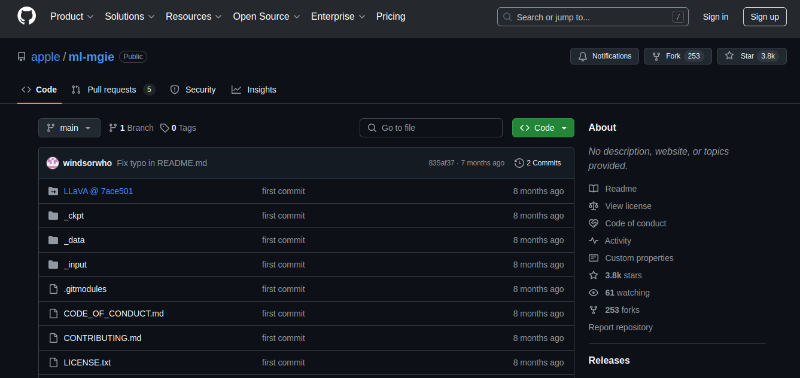Click the file icon beside CONTRIBUTING.md
The height and width of the screenshot is (378, 800).
(53, 338)
